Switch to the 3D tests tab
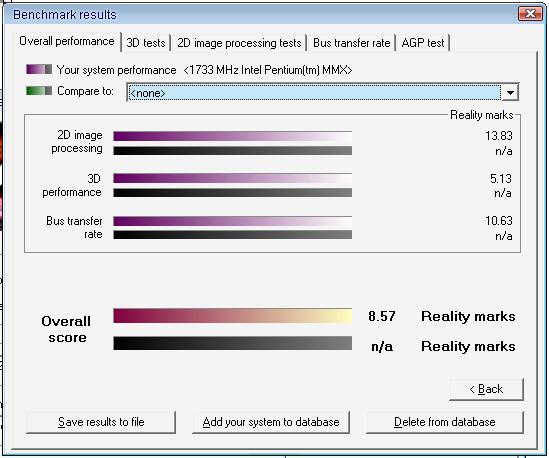Screen dimensions: 549x458 [146, 43]
